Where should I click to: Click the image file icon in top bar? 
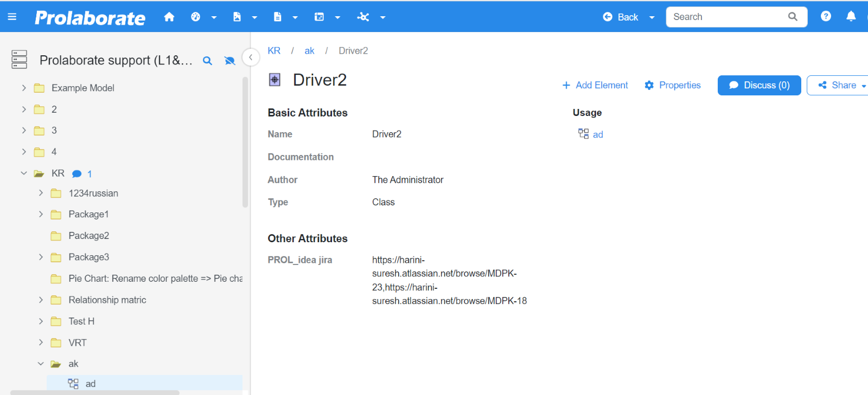coord(237,17)
